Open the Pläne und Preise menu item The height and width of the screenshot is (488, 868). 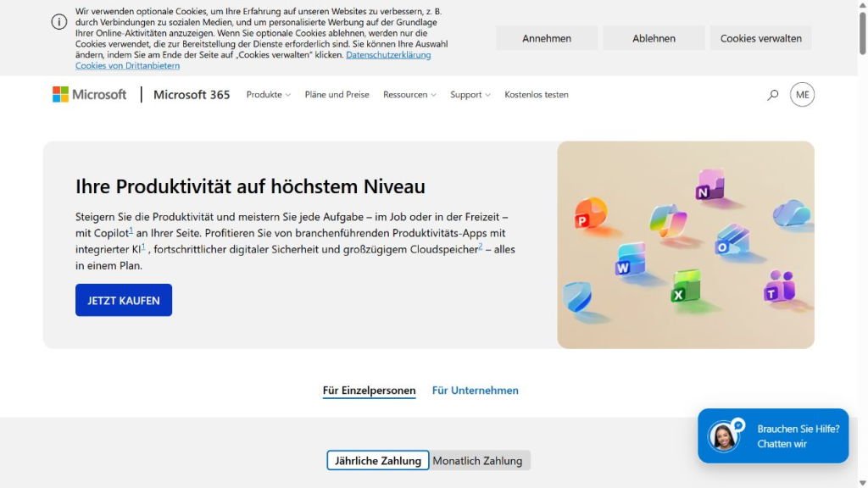point(337,95)
